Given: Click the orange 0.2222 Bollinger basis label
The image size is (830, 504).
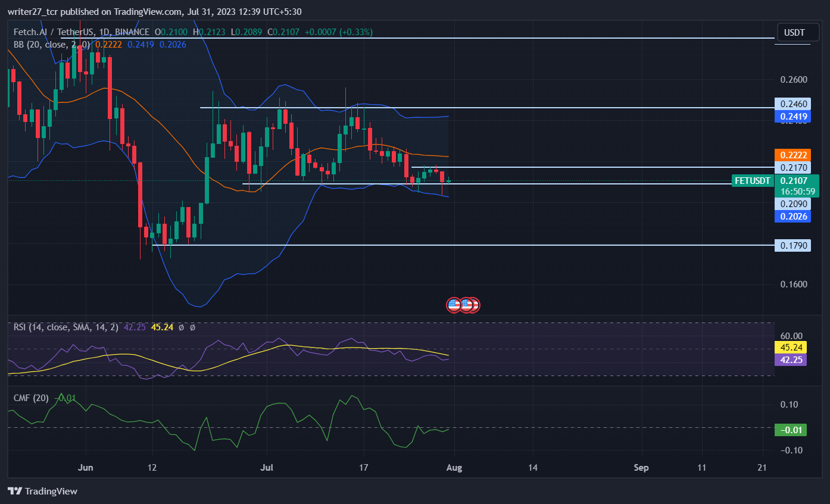Looking at the screenshot, I should tap(792, 154).
